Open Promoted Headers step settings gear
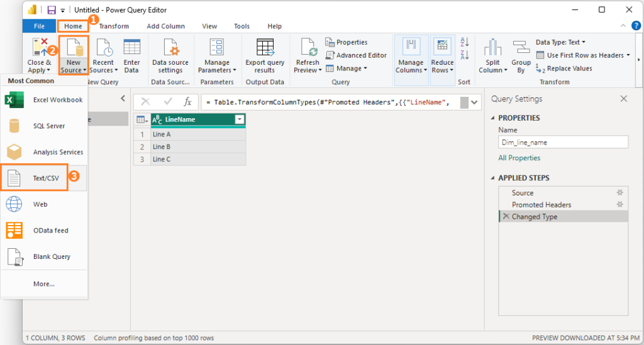The height and width of the screenshot is (345, 644). 620,204
